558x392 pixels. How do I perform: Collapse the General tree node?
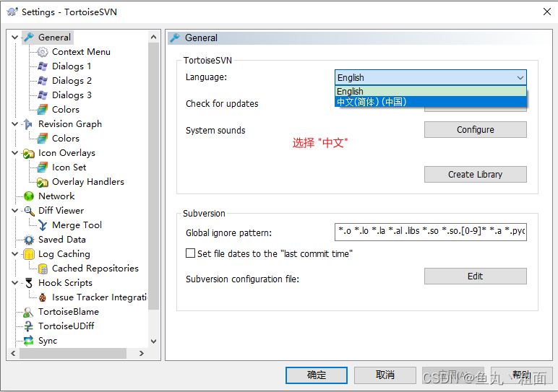click(14, 38)
